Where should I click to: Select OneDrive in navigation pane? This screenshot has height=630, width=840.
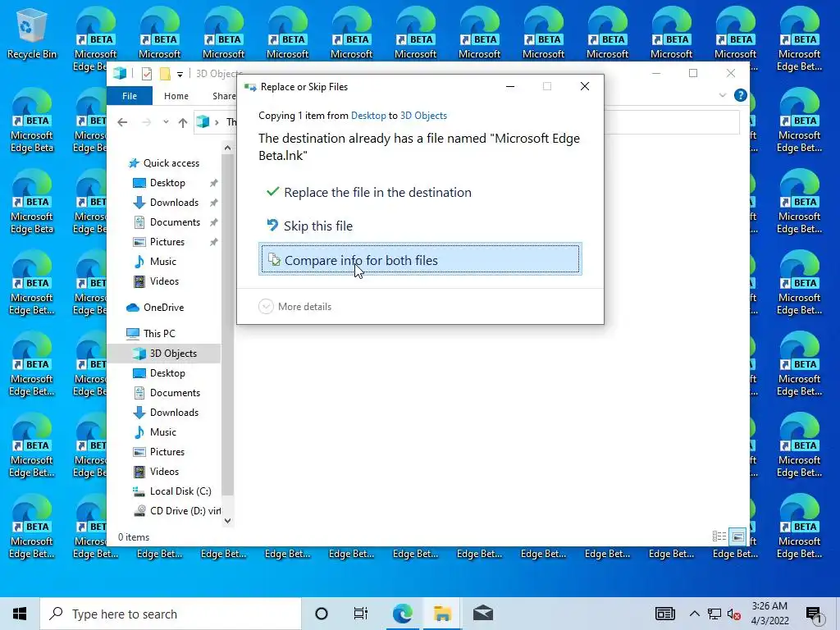click(x=163, y=308)
